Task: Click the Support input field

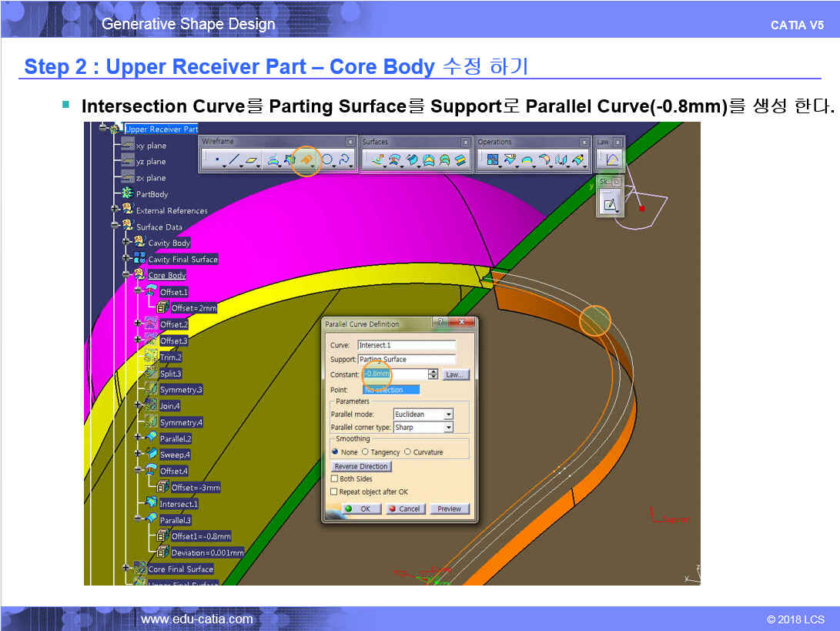Action: pos(407,360)
